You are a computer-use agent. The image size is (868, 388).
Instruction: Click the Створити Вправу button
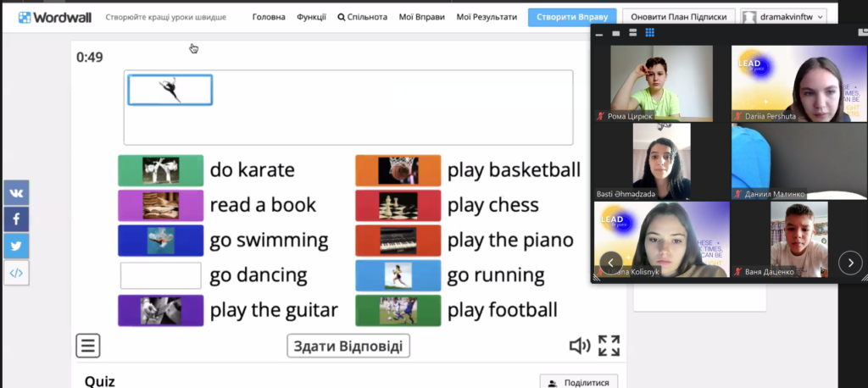pyautogui.click(x=572, y=17)
